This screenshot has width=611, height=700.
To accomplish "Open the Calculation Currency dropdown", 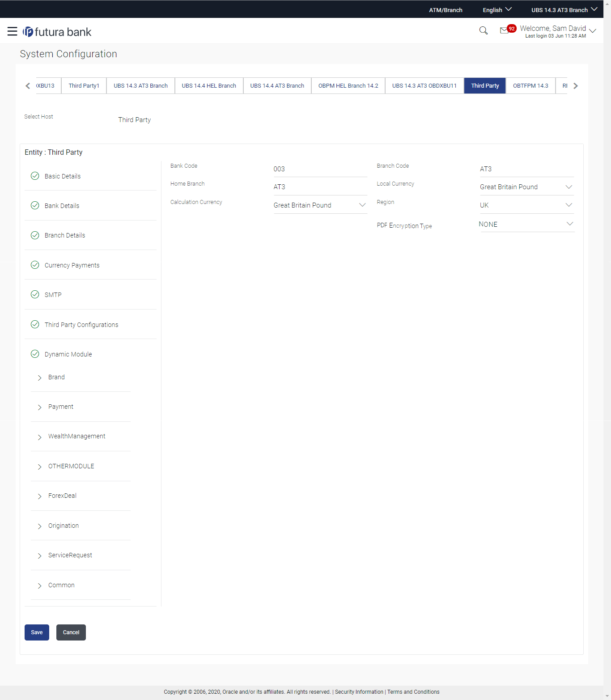I will 320,205.
